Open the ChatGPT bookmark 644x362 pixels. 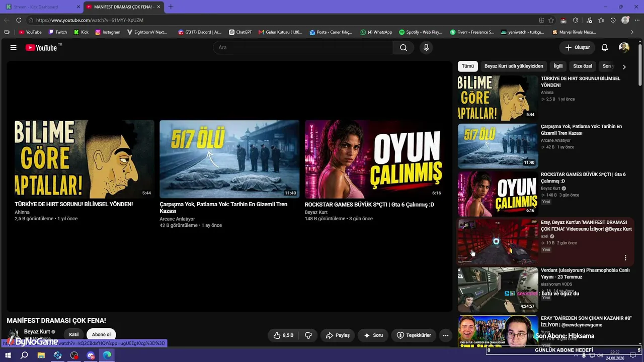[240, 32]
